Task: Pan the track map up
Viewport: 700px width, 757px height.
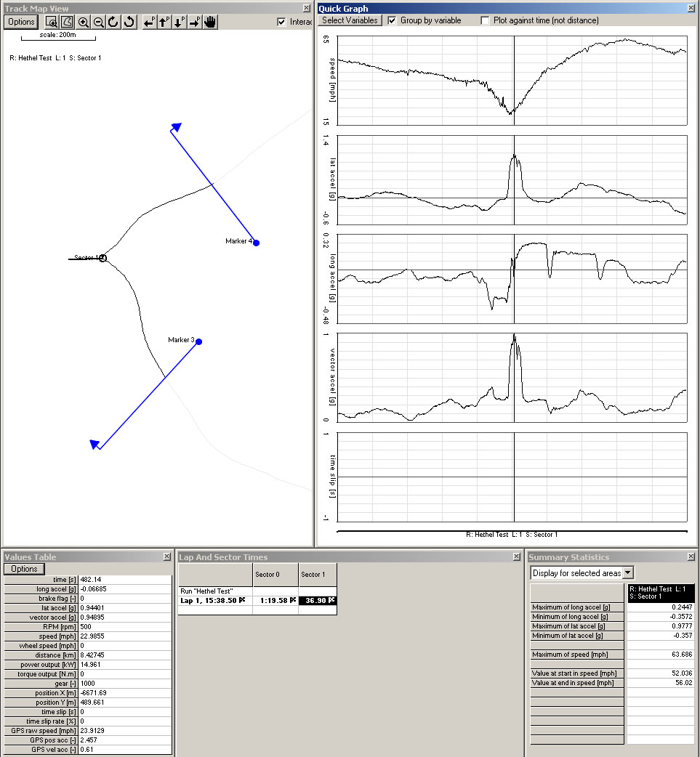Action: click(164, 22)
